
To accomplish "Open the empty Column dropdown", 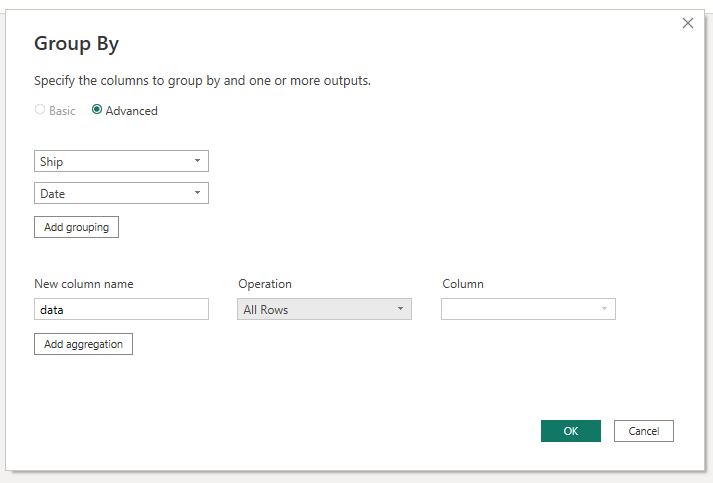I will (x=528, y=309).
